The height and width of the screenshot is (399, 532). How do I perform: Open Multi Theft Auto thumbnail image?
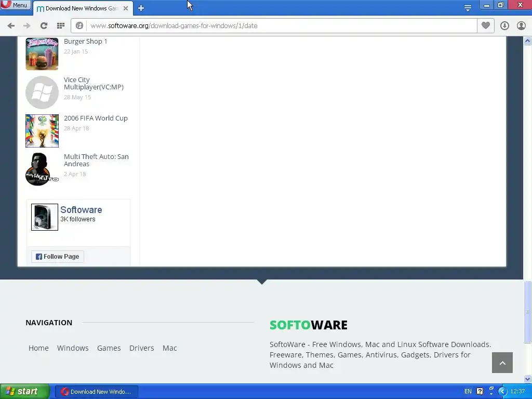coord(42,169)
